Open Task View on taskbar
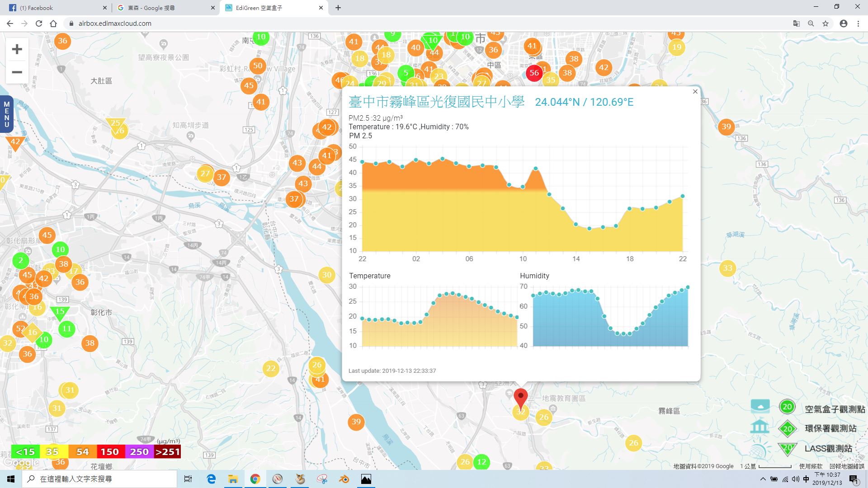This screenshot has height=488, width=868. tap(188, 479)
